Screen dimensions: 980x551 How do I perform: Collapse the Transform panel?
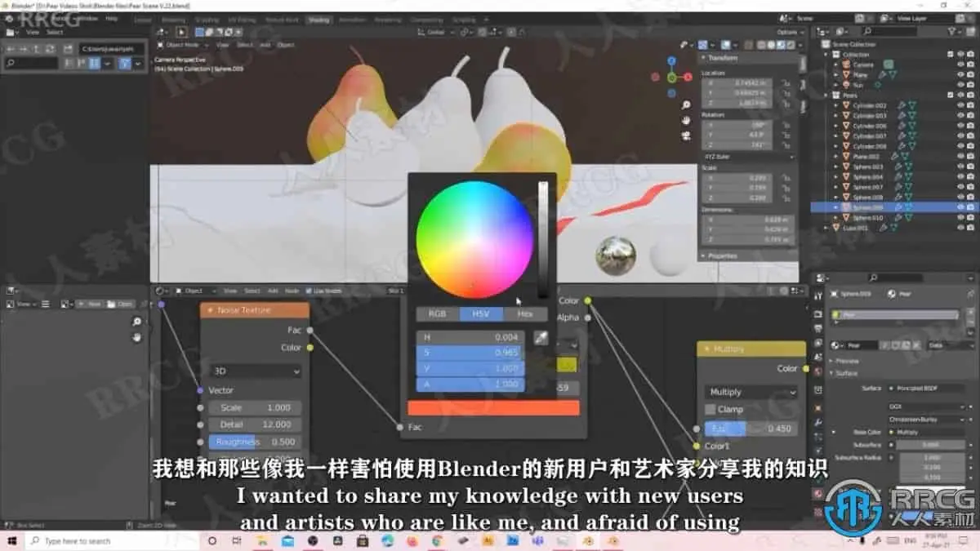point(721,58)
